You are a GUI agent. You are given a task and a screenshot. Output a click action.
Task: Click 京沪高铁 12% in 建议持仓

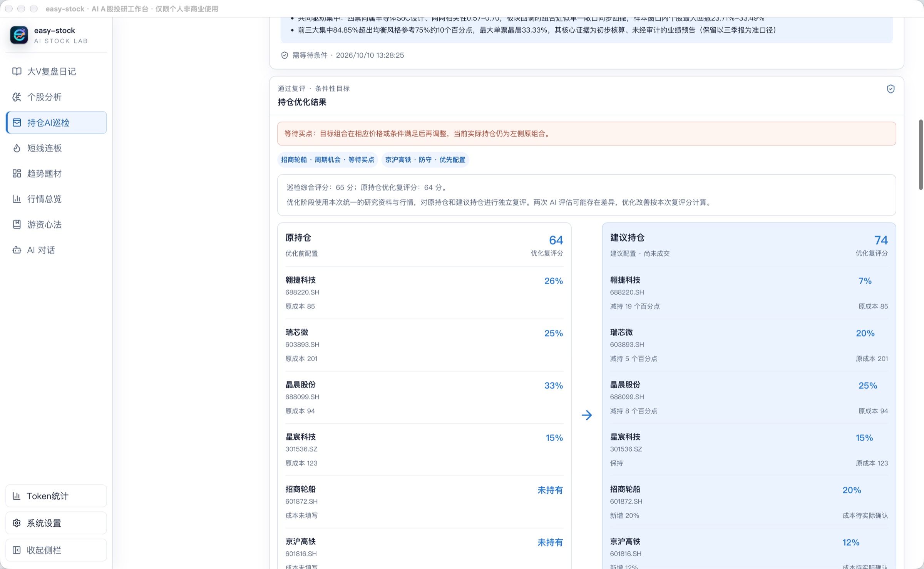point(851,542)
